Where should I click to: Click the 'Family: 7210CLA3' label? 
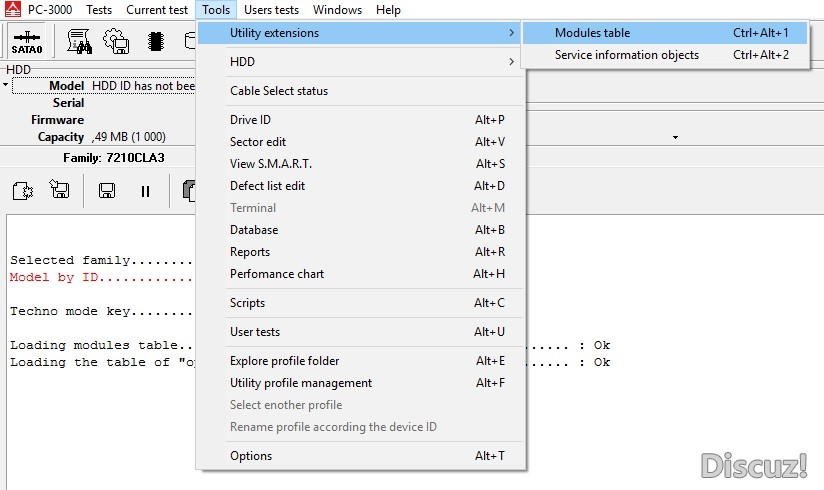[114, 158]
